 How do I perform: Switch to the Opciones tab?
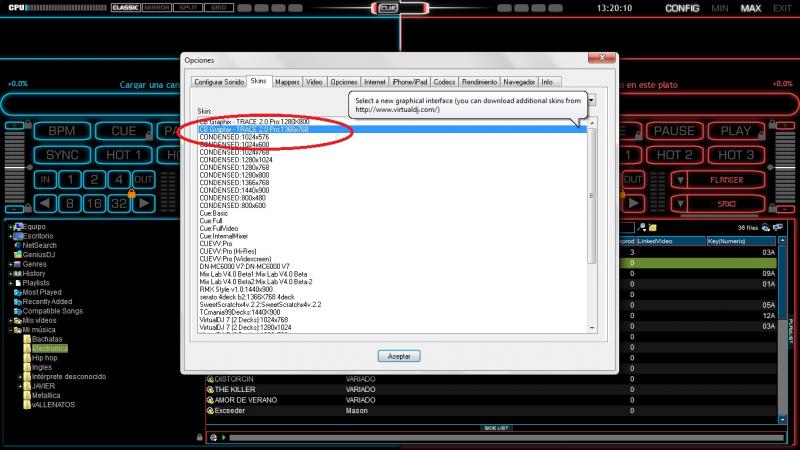click(x=344, y=82)
